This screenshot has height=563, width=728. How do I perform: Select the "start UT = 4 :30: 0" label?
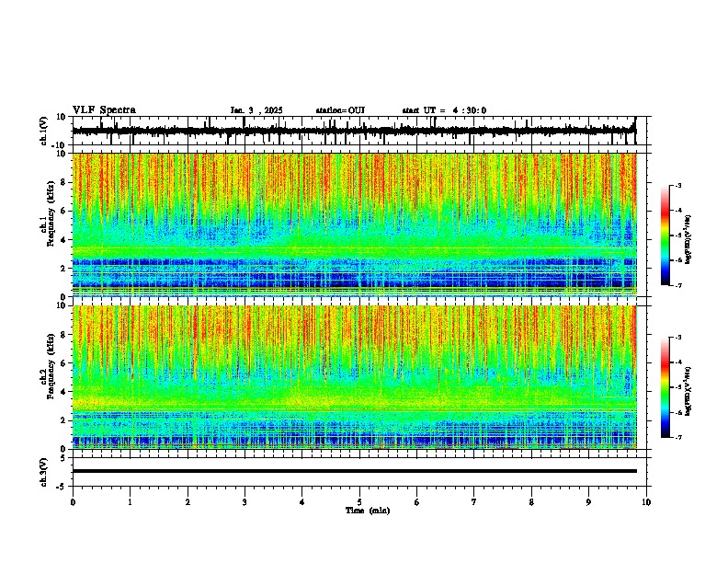click(x=444, y=110)
